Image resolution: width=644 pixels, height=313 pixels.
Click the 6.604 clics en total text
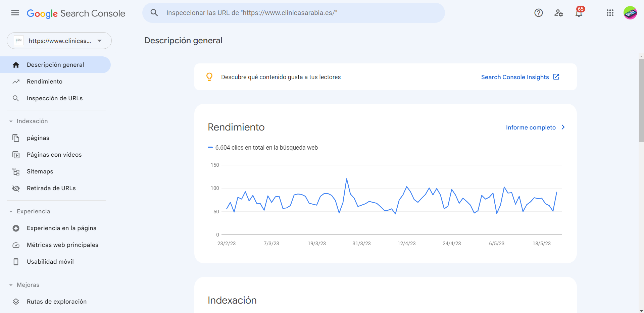(x=266, y=148)
